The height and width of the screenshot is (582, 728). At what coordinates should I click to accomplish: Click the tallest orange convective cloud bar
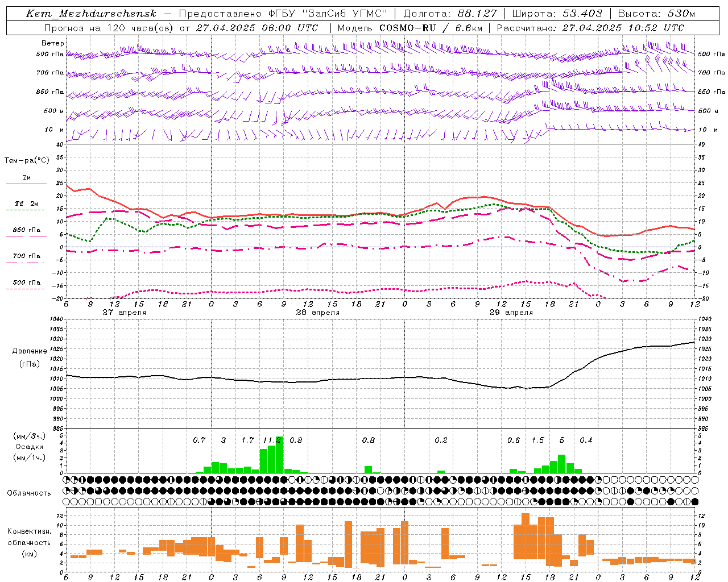click(x=526, y=536)
